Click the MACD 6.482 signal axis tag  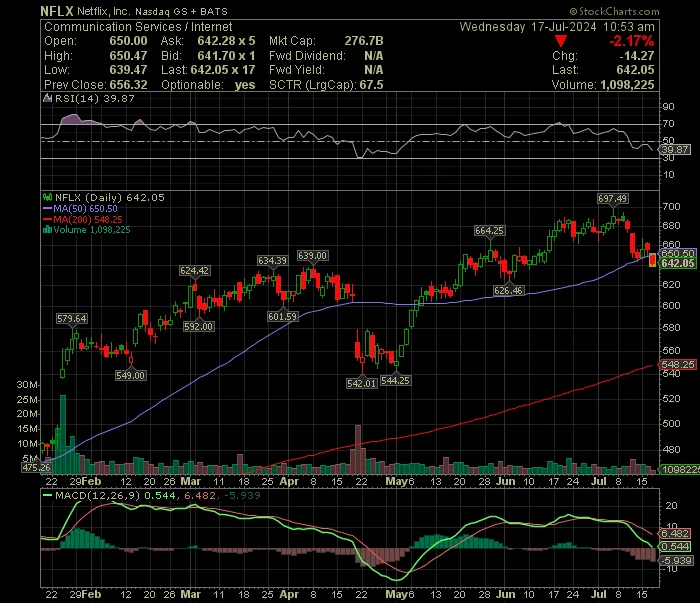[675, 533]
